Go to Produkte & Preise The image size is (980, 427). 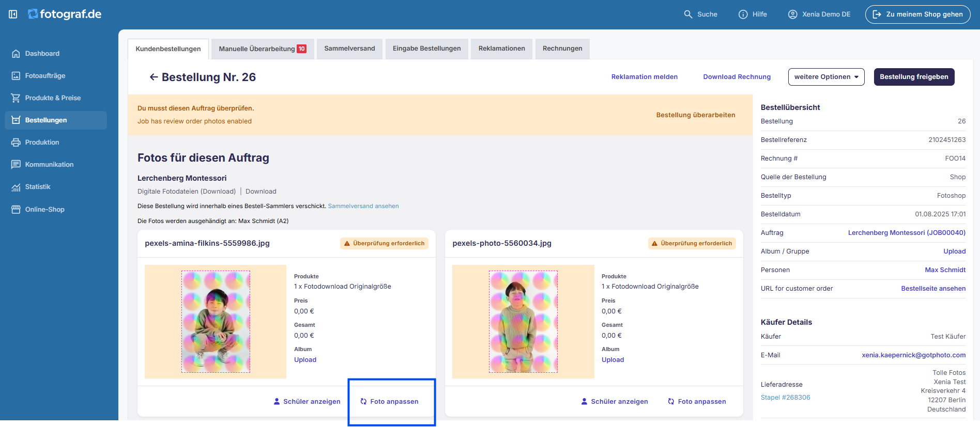pos(53,98)
